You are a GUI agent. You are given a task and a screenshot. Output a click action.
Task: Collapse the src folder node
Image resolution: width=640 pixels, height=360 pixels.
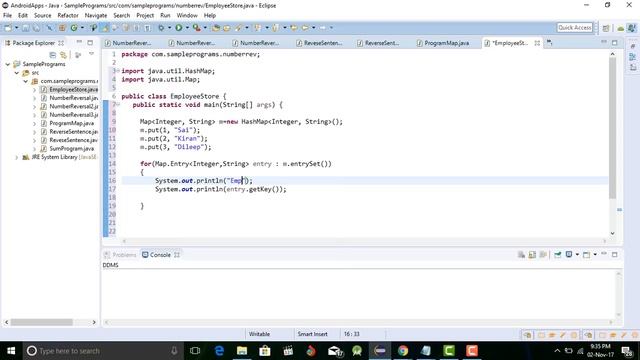tap(17, 73)
